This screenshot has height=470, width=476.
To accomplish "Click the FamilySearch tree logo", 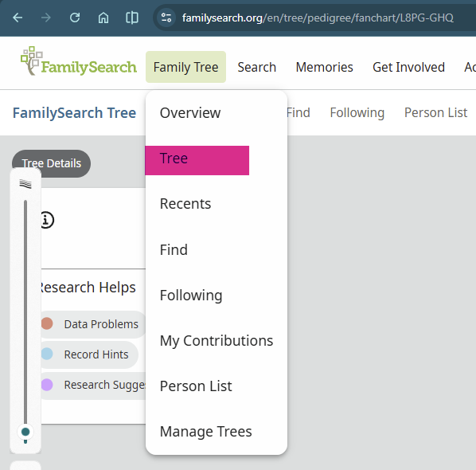I will click(x=79, y=61).
